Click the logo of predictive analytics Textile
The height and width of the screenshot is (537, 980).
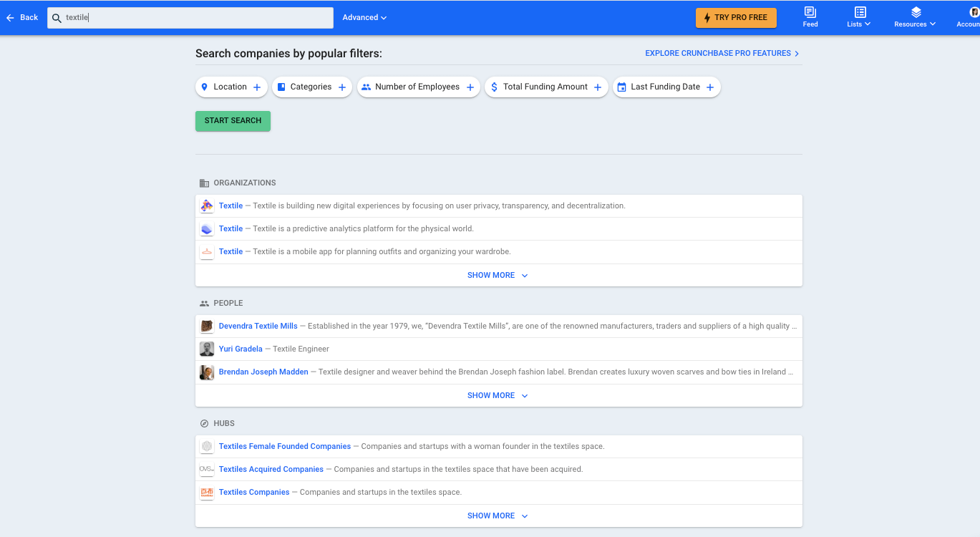coord(207,228)
